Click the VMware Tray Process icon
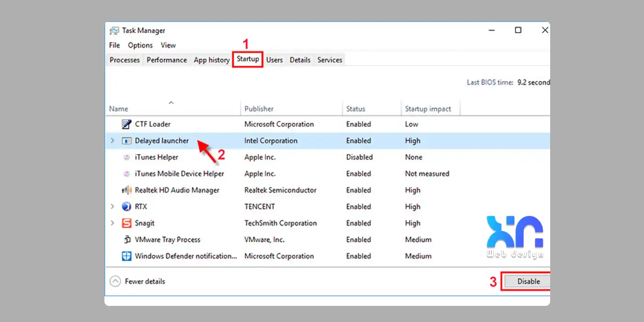 click(126, 240)
